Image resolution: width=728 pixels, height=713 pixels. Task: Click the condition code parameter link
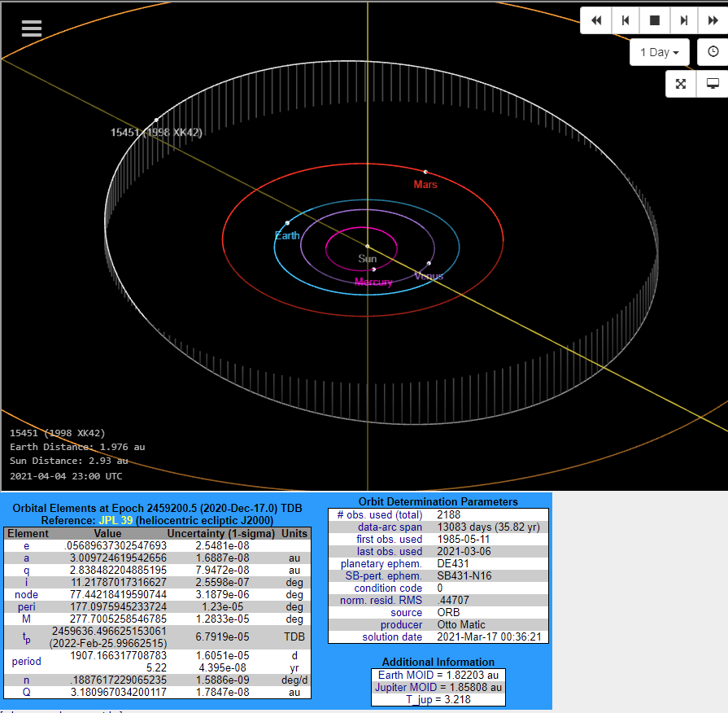(388, 588)
